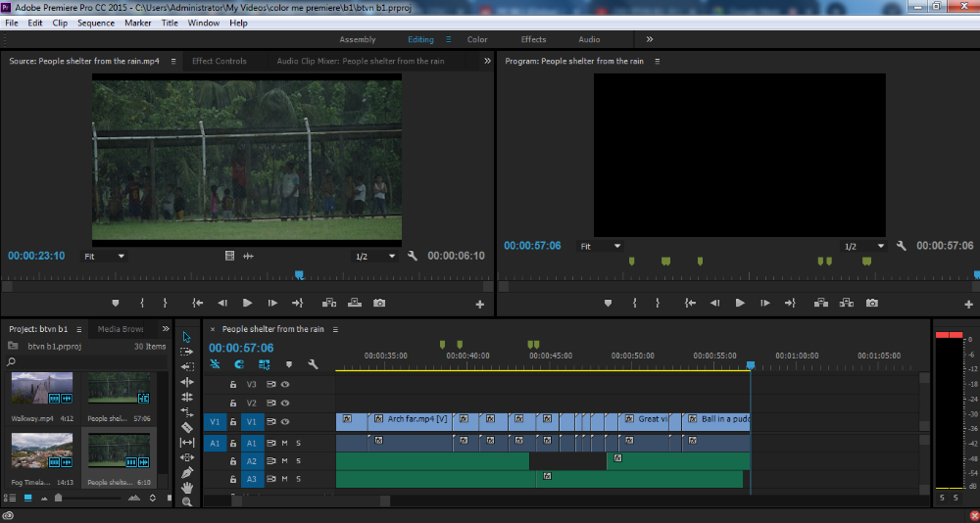Click Extract button in Program monitor

(x=847, y=303)
